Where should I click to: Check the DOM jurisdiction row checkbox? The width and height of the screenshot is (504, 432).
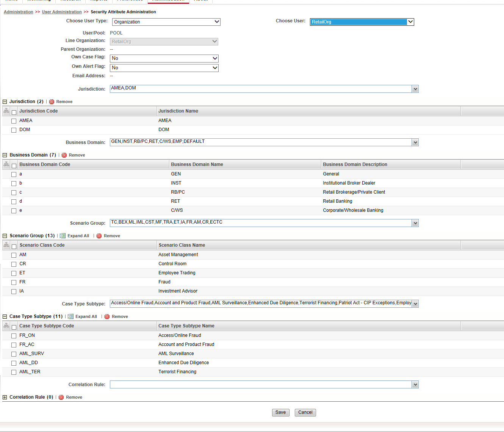pyautogui.click(x=14, y=130)
